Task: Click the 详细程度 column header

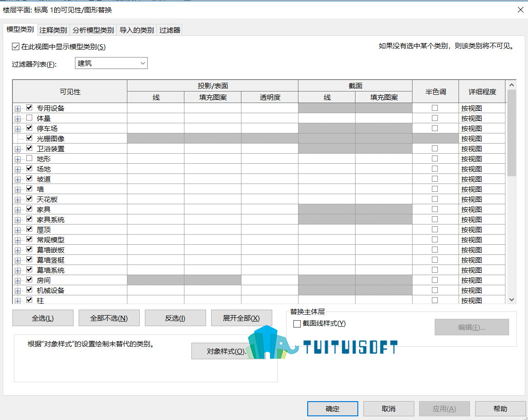Action: point(482,92)
